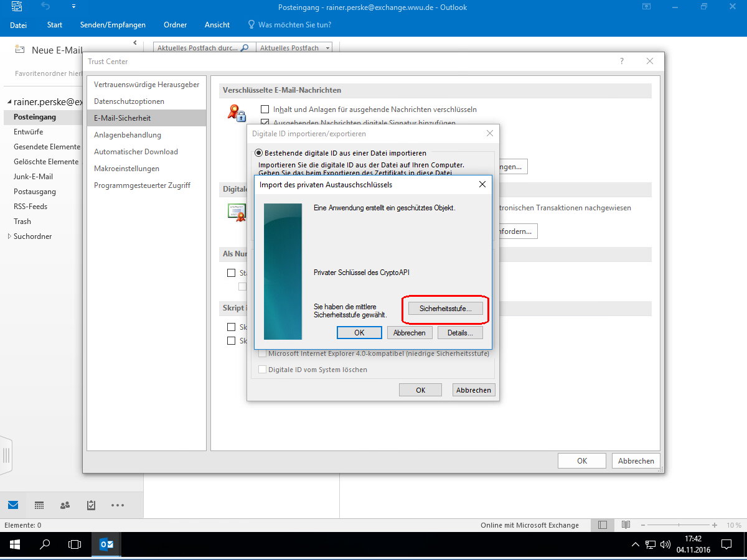Screen dimensions: 747x560
Task: Click the zoom slider in status bar
Action: tap(677, 525)
